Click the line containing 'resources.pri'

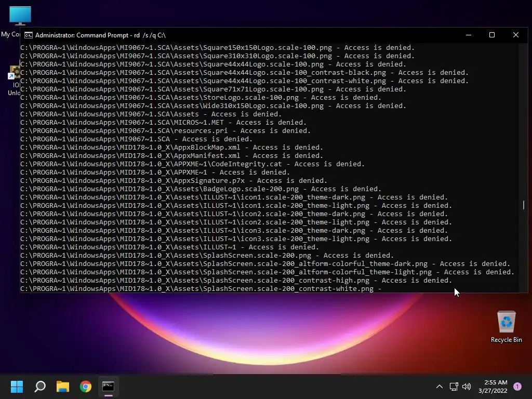coord(166,130)
